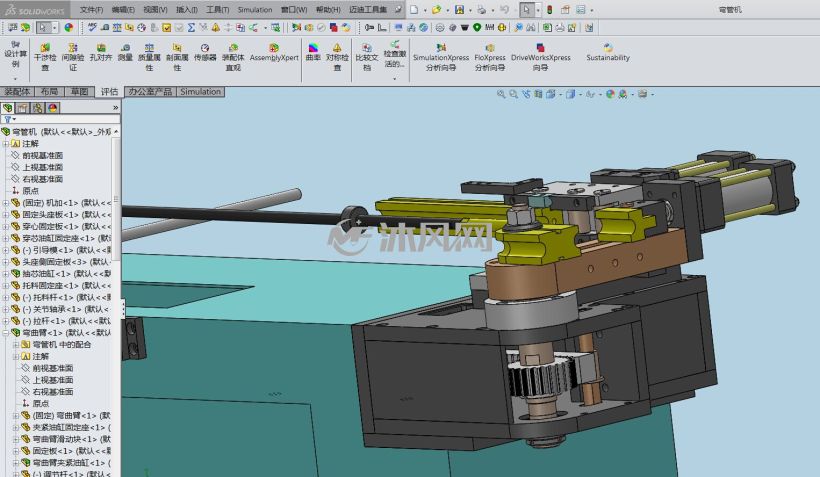Open the 设计算例 dropdown arrow
Screen dimensions: 820x477
[x=15, y=79]
